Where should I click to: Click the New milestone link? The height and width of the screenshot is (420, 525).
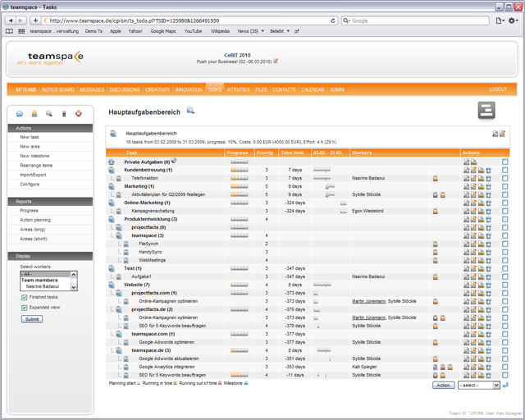point(34,155)
